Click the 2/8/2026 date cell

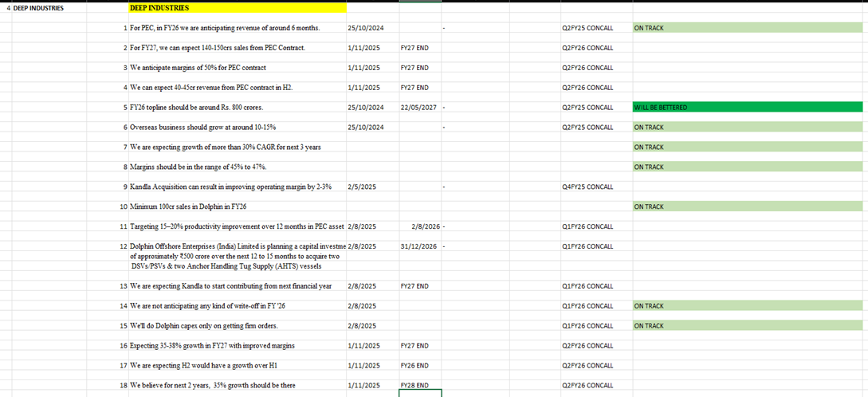(x=424, y=226)
